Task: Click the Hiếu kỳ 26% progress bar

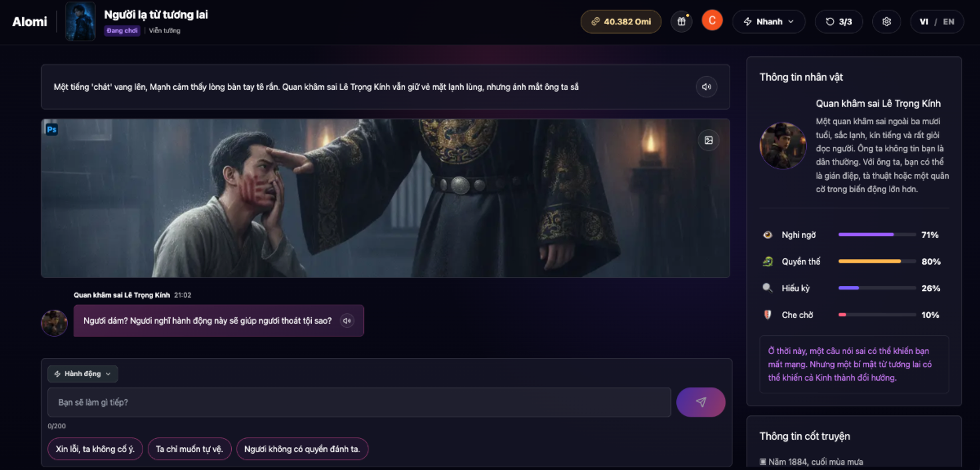Action: (877, 288)
